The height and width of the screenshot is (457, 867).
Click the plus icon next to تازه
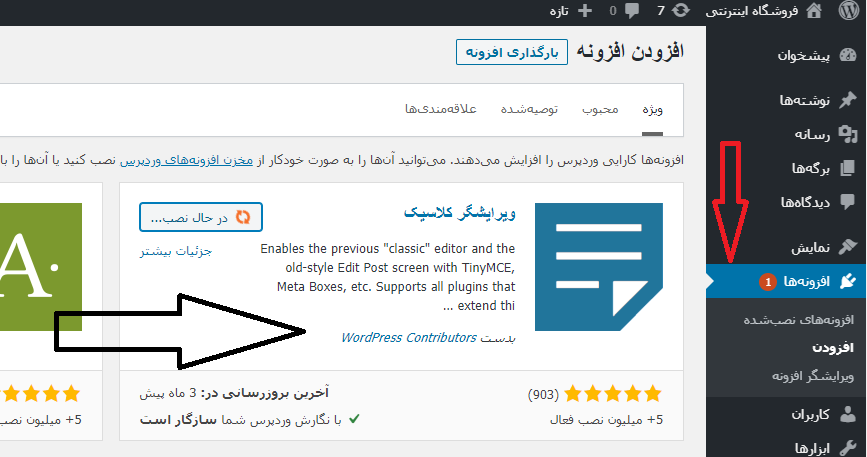(x=584, y=10)
